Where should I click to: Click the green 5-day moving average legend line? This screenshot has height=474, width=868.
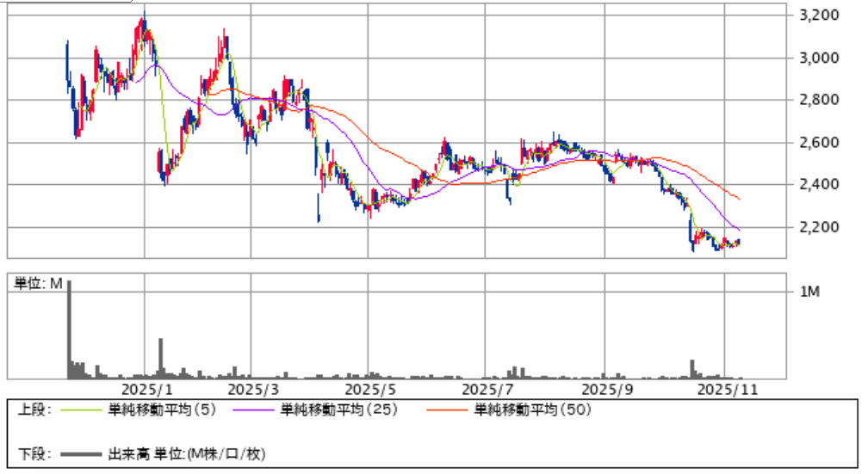click(80, 410)
